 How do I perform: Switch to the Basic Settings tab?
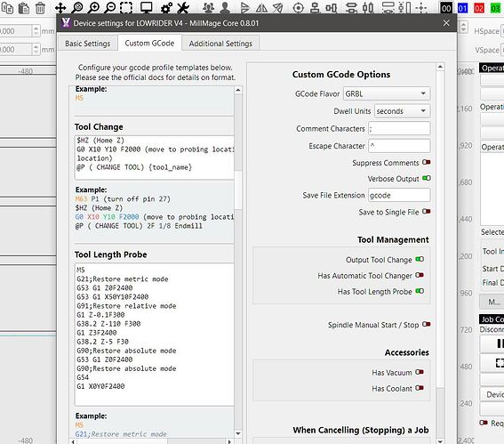87,44
